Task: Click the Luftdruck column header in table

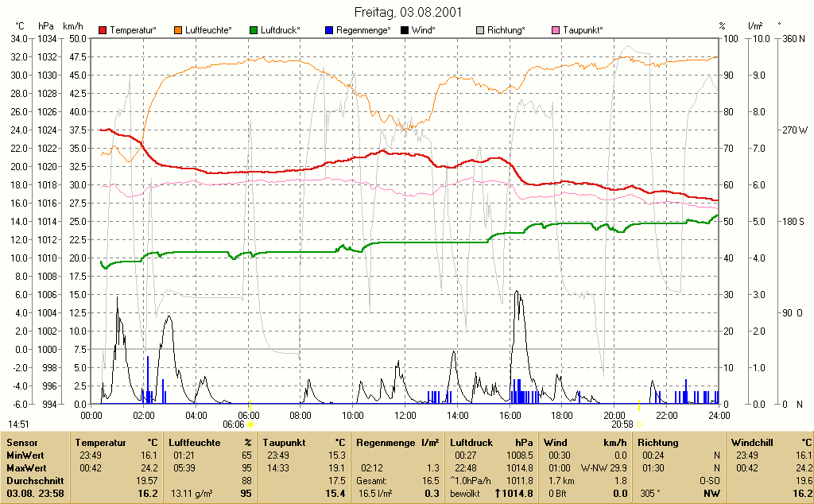Action: (x=471, y=443)
